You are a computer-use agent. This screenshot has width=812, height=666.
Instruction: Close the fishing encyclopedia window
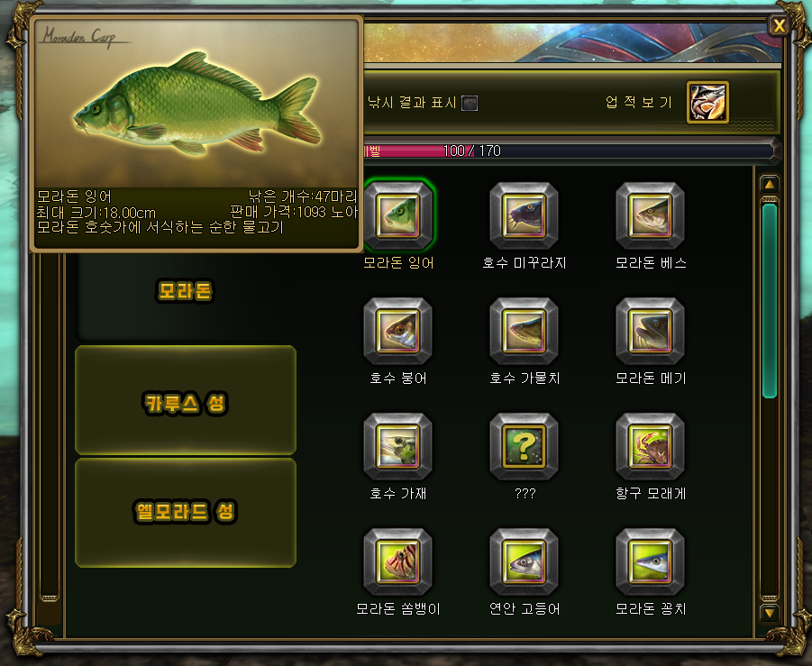(x=779, y=25)
